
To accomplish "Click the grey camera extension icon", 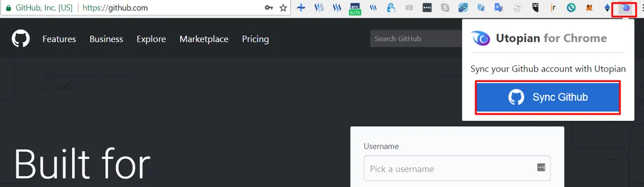I will tap(409, 8).
